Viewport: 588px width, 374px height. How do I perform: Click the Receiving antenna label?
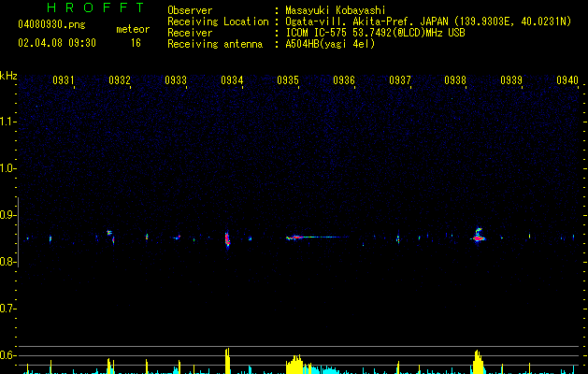215,44
